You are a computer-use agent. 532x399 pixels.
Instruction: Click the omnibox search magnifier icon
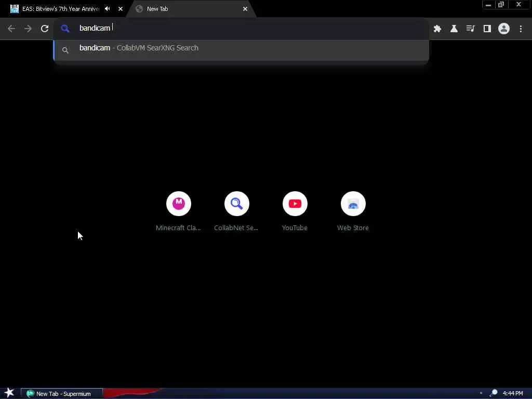click(65, 29)
